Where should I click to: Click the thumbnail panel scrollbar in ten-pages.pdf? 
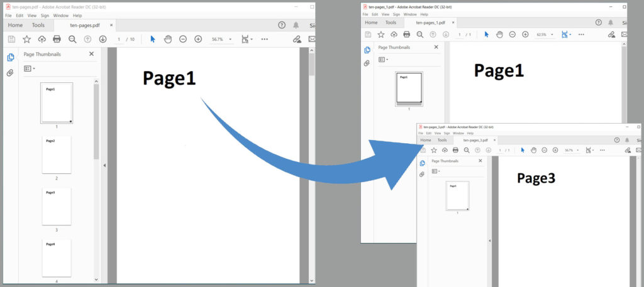coord(96,119)
